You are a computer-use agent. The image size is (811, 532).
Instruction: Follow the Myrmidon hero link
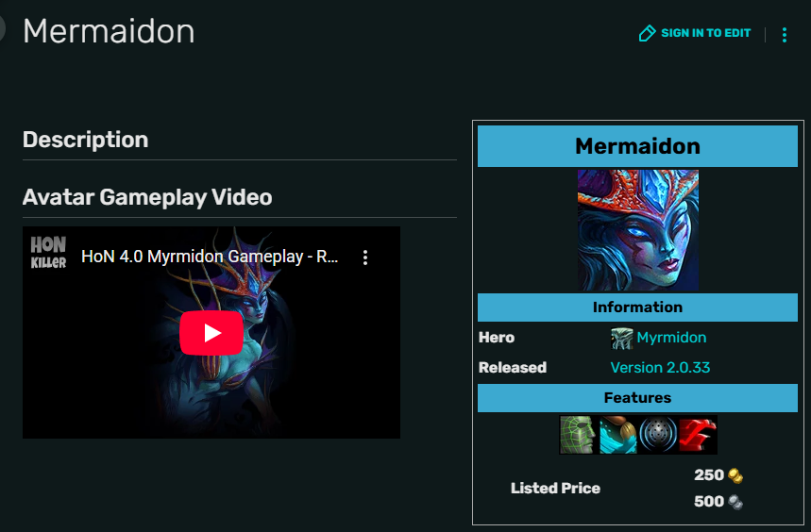671,338
